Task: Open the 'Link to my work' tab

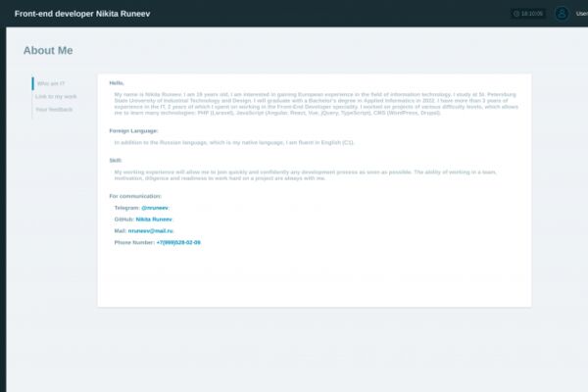Action: click(x=56, y=96)
